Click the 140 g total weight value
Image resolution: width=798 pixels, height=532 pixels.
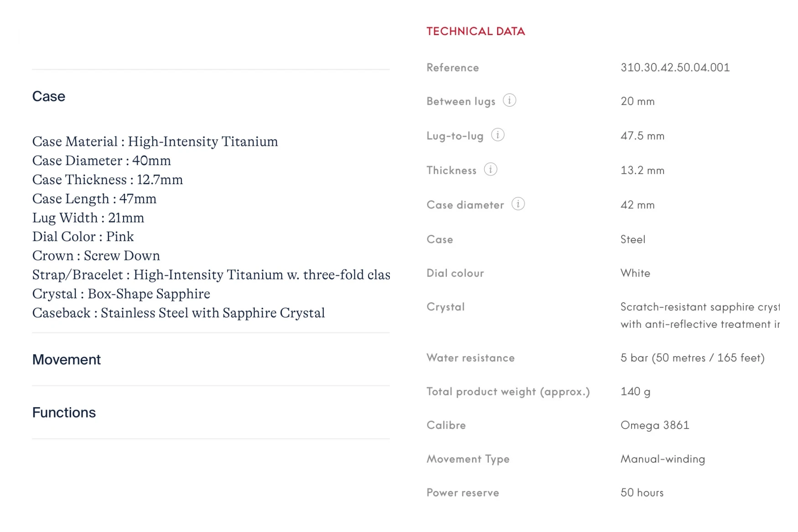click(x=635, y=392)
